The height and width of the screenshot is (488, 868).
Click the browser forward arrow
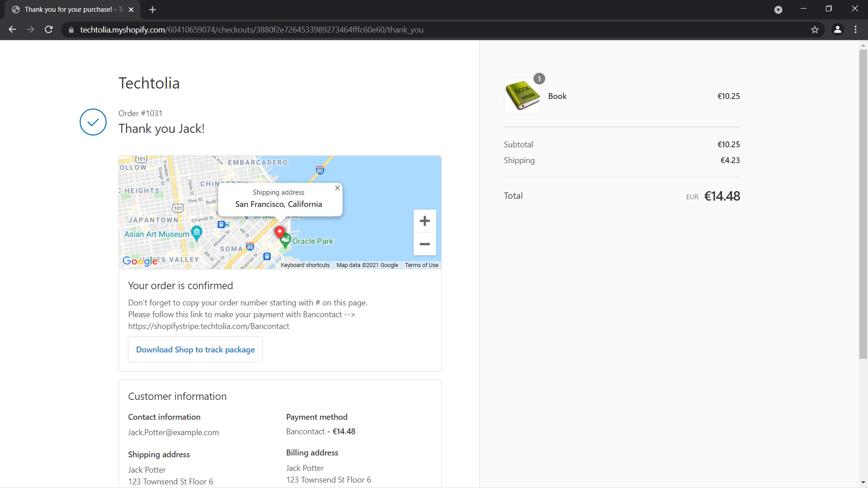(30, 30)
